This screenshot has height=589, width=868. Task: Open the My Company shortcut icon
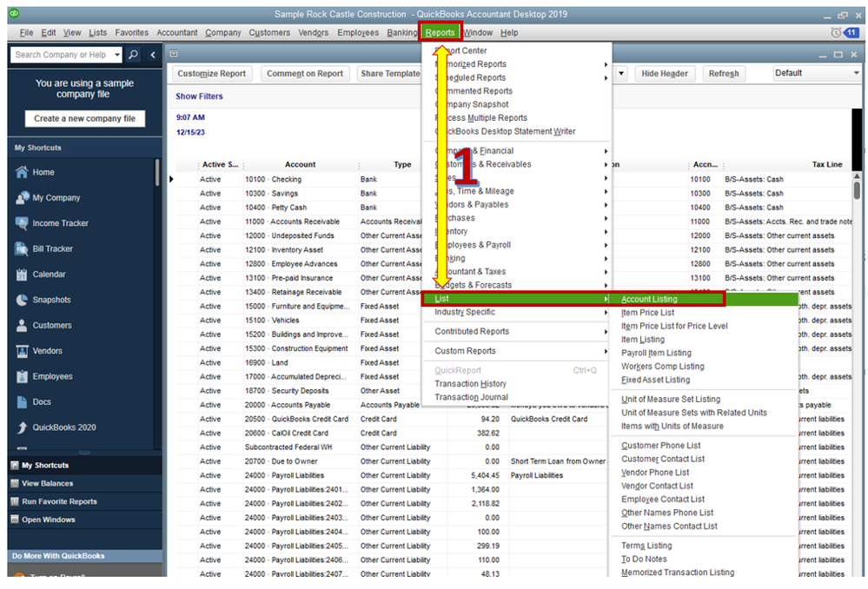pyautogui.click(x=22, y=197)
